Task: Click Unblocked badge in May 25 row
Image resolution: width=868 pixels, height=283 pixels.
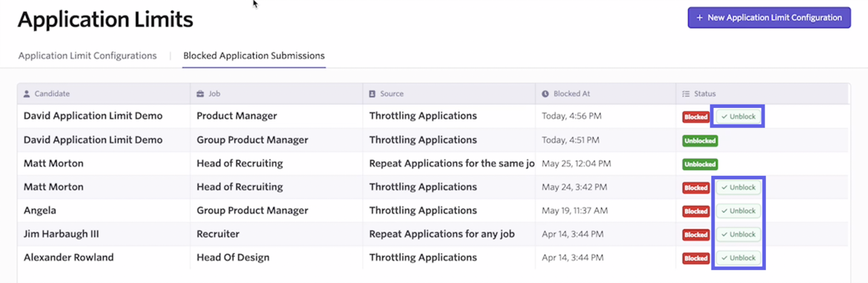Action: coord(700,164)
